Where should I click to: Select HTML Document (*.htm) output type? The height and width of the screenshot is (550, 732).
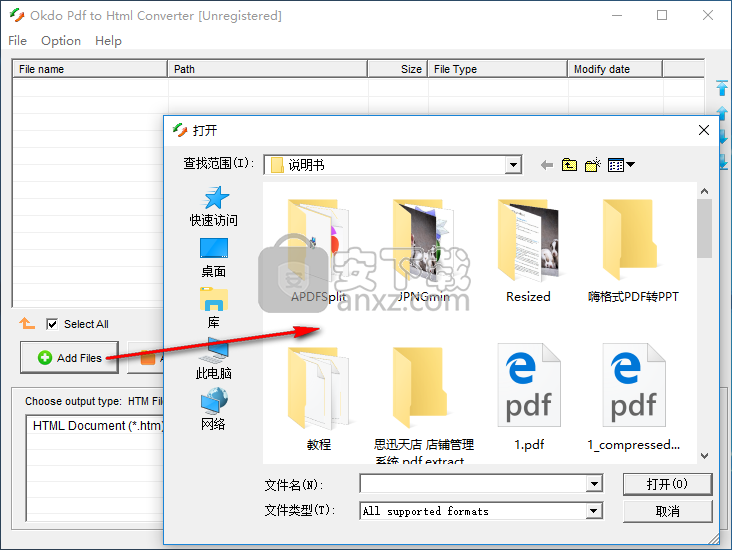[98, 425]
